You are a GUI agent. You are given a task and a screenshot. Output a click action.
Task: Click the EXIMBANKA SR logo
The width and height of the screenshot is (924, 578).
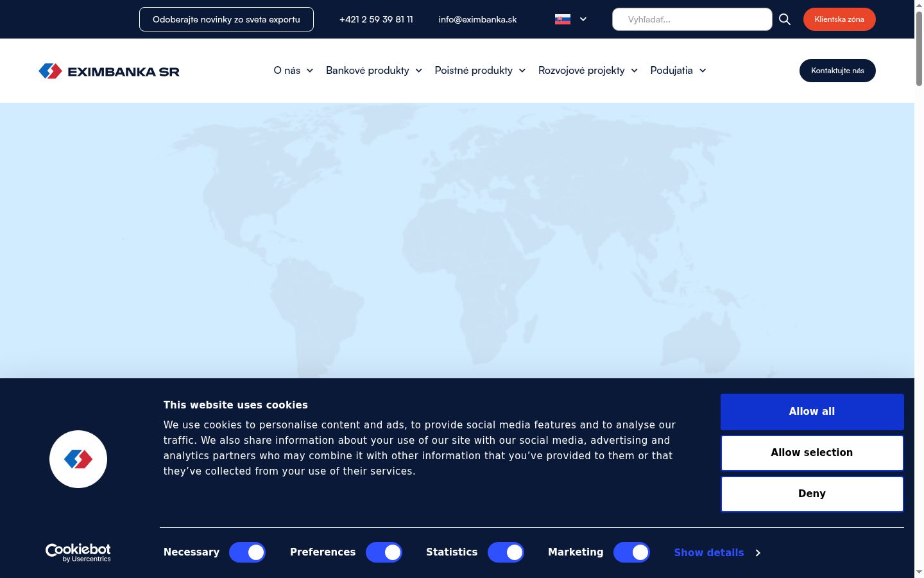(x=109, y=71)
